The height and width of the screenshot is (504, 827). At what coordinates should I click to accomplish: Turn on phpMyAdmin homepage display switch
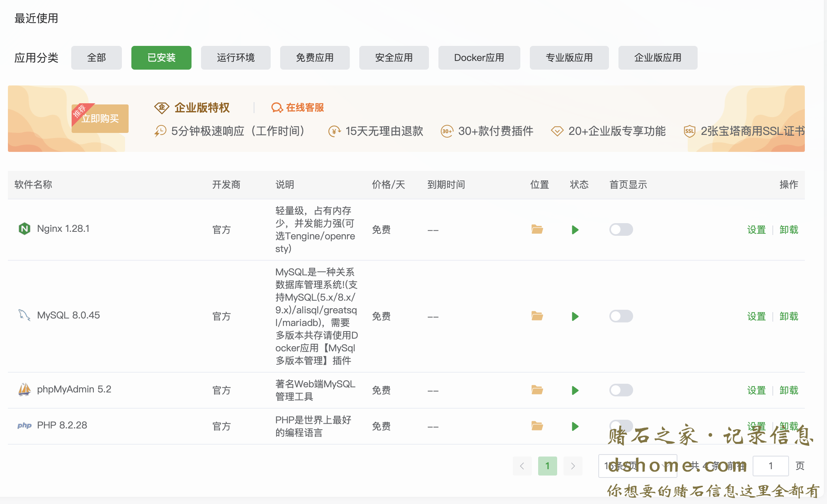pos(621,390)
